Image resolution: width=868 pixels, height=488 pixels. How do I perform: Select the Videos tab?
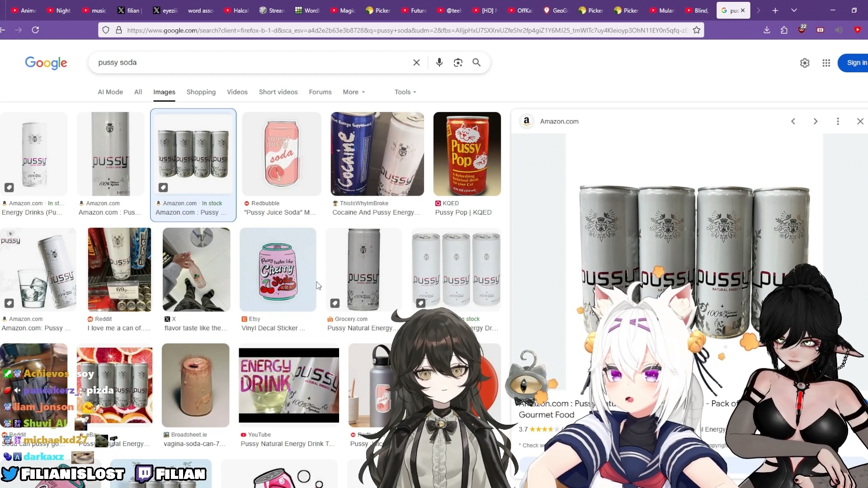pyautogui.click(x=237, y=92)
